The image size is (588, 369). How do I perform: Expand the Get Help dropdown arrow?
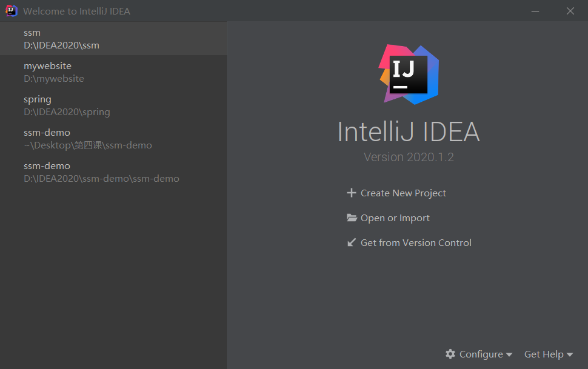pyautogui.click(x=570, y=354)
